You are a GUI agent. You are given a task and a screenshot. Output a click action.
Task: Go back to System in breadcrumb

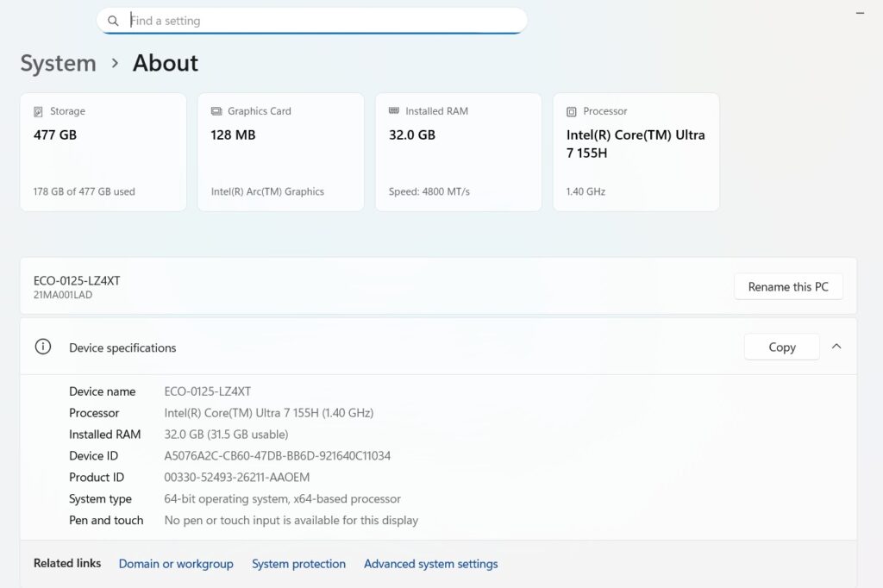58,63
